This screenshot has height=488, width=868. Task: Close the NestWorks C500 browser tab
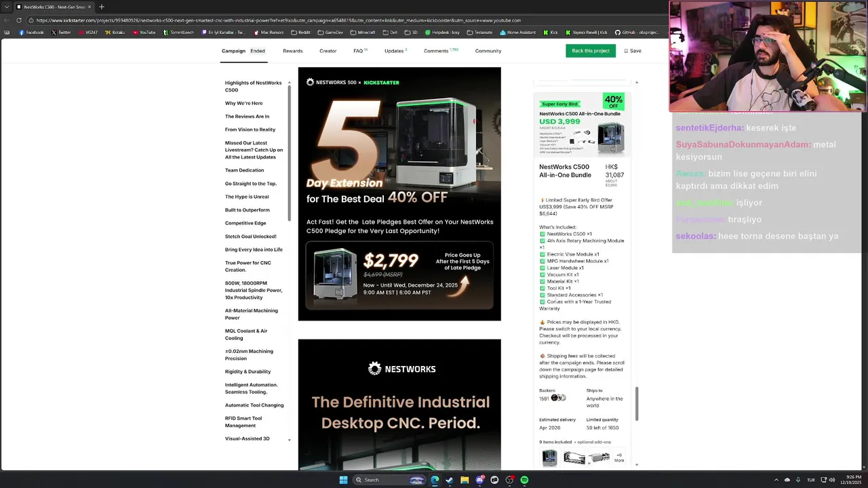click(x=90, y=7)
